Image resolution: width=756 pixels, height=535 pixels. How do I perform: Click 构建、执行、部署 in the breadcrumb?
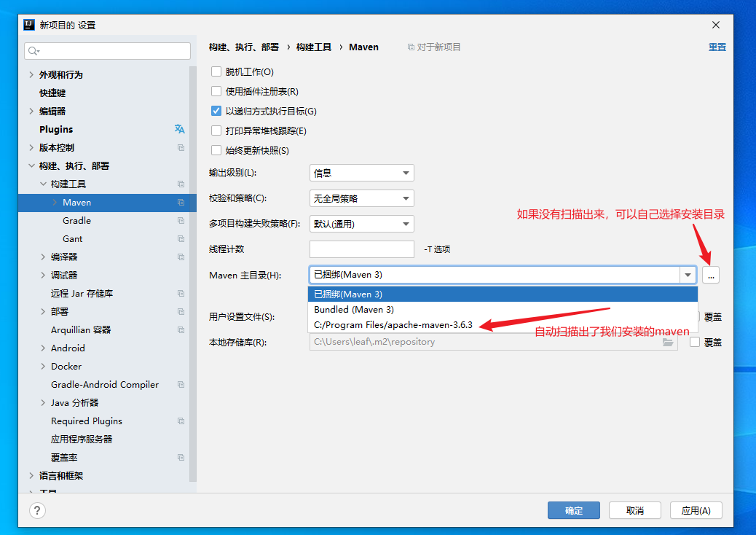(x=245, y=47)
